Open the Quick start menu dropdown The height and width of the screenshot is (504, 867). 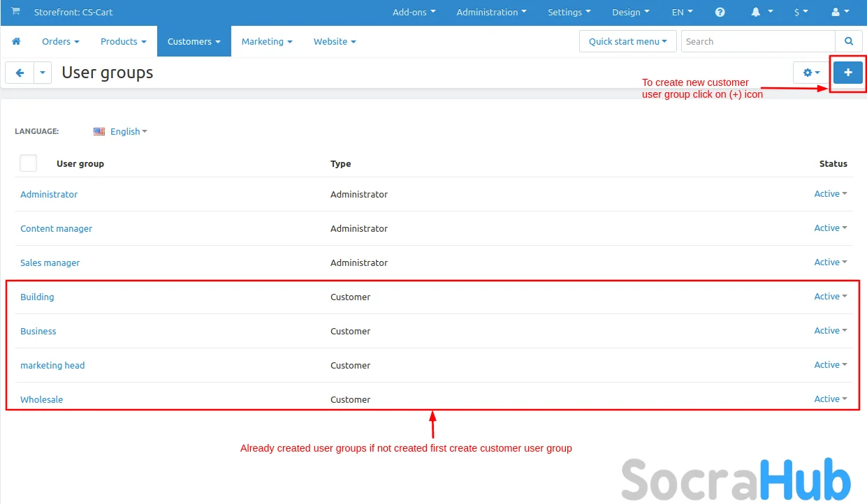point(627,42)
